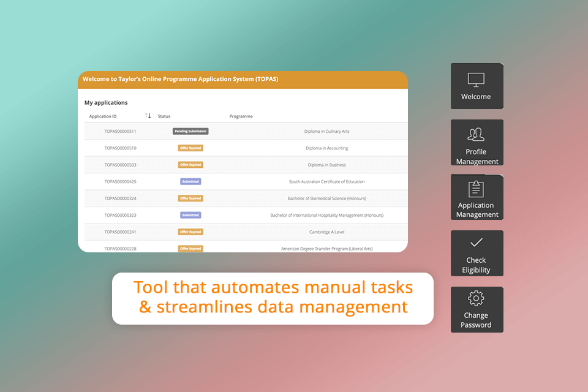Click Bachelor of International Hospitality Management programme
The image size is (588, 392).
326,216
